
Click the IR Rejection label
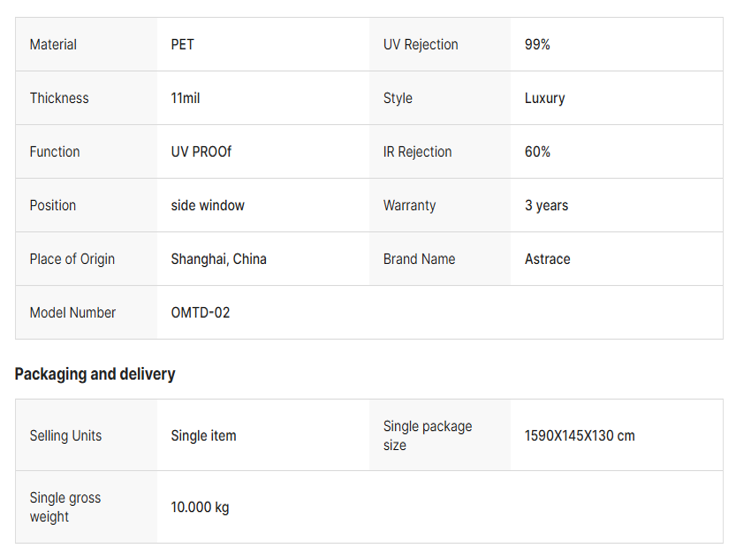tap(417, 152)
